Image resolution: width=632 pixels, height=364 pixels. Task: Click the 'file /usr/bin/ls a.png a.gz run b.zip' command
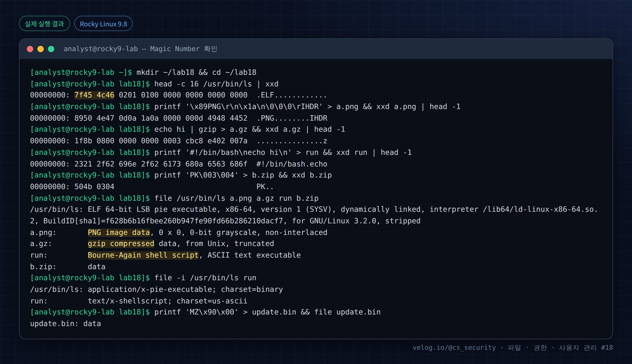point(236,198)
